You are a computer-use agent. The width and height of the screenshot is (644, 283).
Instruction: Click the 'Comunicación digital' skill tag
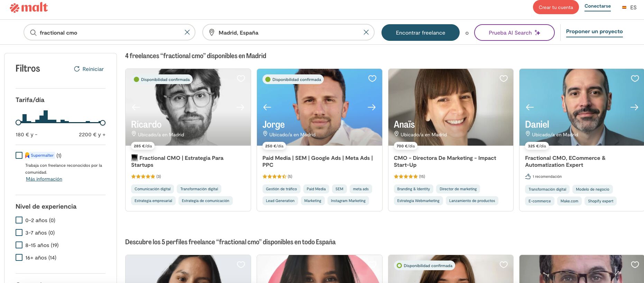tap(153, 189)
